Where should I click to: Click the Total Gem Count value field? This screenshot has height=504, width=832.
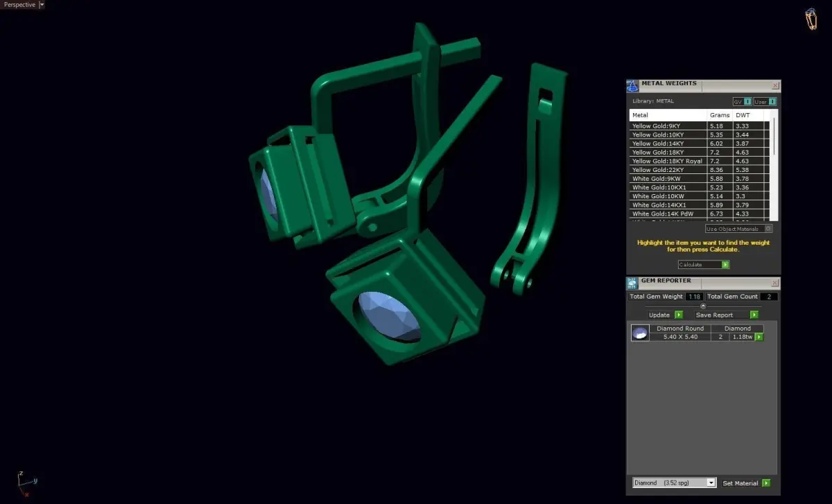(x=769, y=297)
